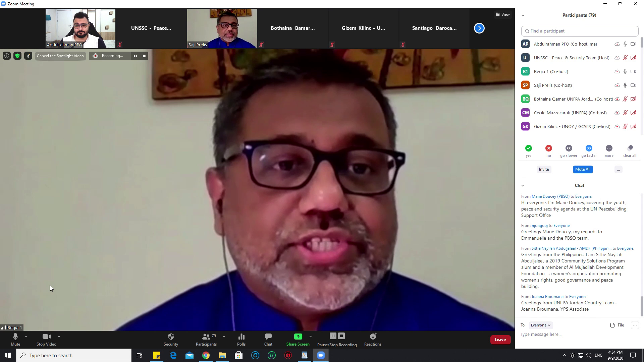Collapse the Participants panel chevron
Viewport: 644px width, 362px height.
pyautogui.click(x=523, y=15)
